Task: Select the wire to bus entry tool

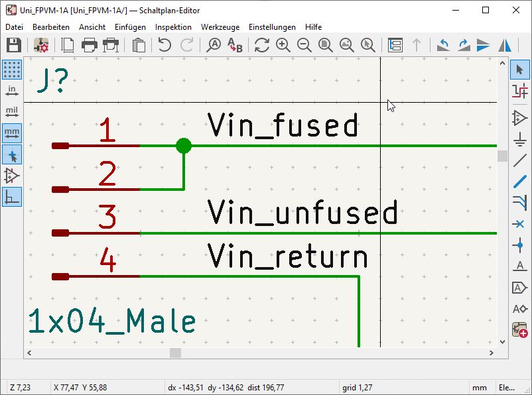Action: pos(520,203)
